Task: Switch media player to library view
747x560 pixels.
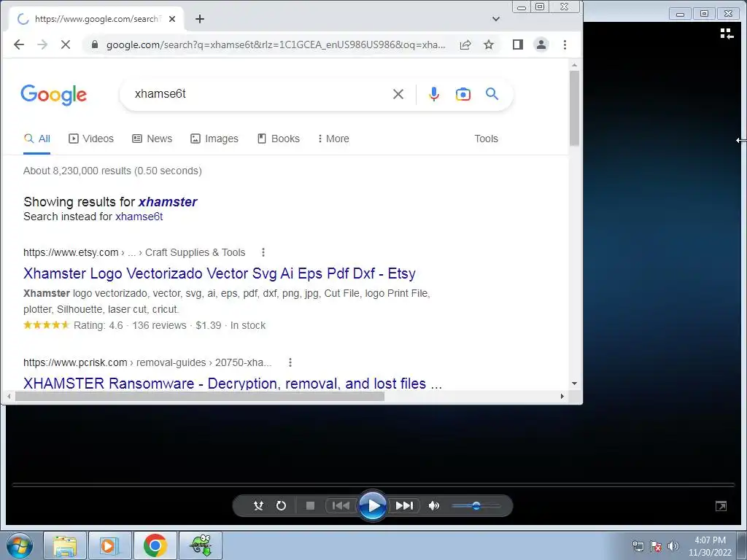Action: point(727,34)
